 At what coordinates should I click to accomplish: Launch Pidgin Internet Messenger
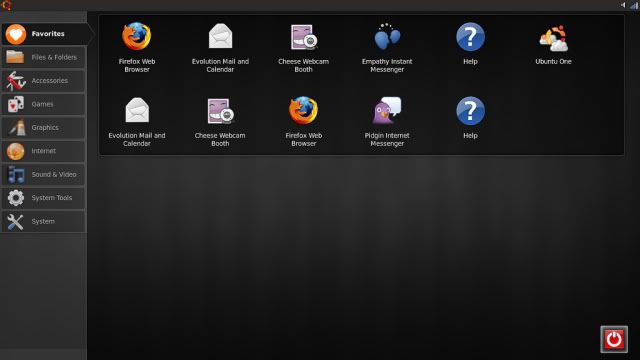click(x=387, y=122)
